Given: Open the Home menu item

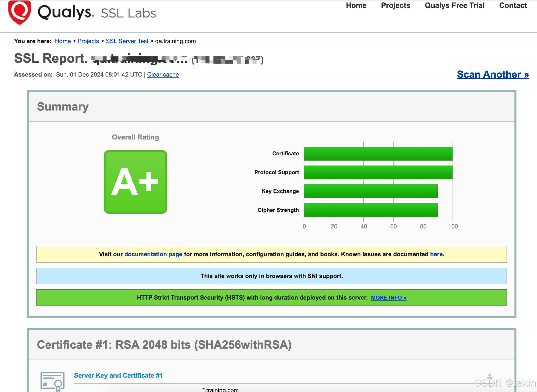Looking at the screenshot, I should tap(356, 5).
